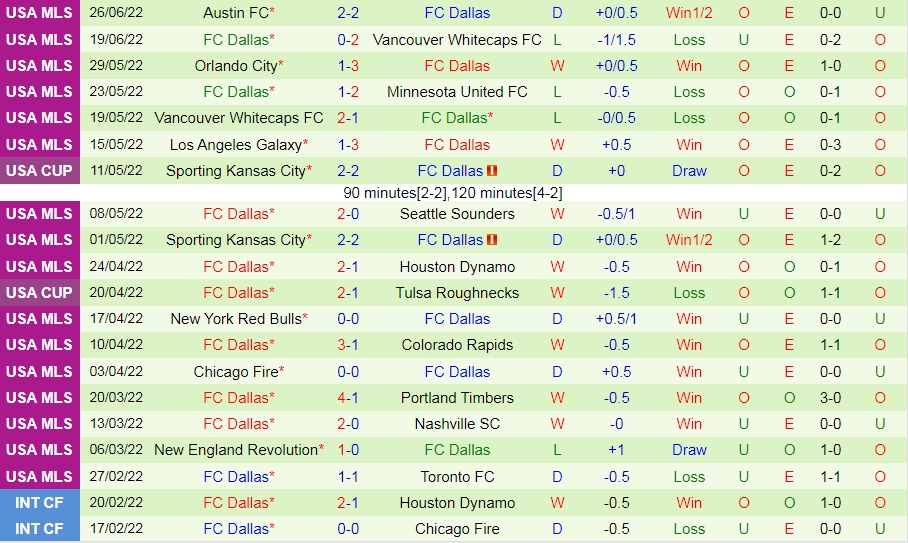The width and height of the screenshot is (908, 543).
Task: Open the Tulsa Roughnecks team page
Action: [457, 293]
